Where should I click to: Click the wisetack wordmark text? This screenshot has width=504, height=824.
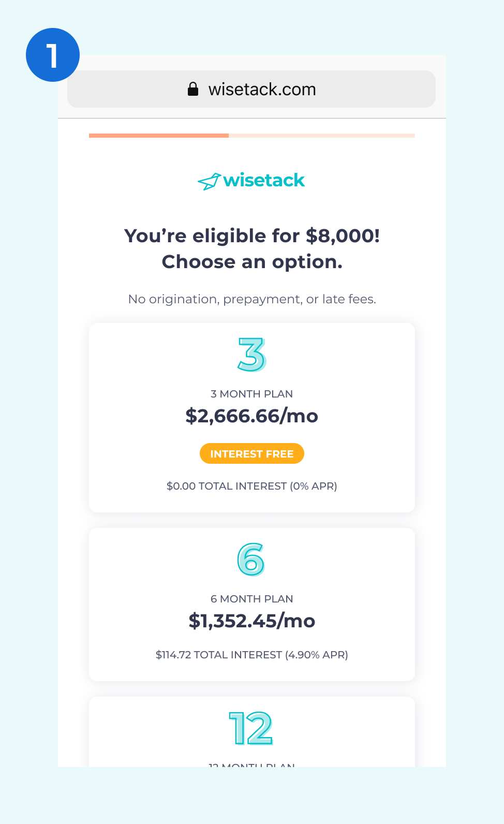coord(264,180)
